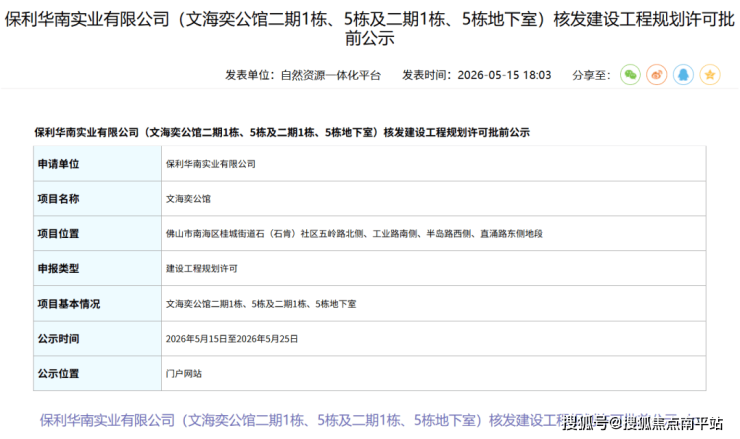Select the publish time 2026-05-15 18:03
Image resolution: width=740 pixels, height=439 pixels.
tap(504, 75)
